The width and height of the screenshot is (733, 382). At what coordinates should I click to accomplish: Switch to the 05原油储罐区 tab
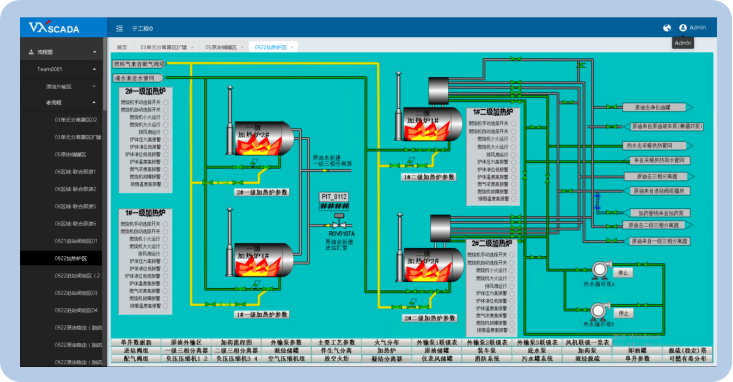tap(221, 47)
